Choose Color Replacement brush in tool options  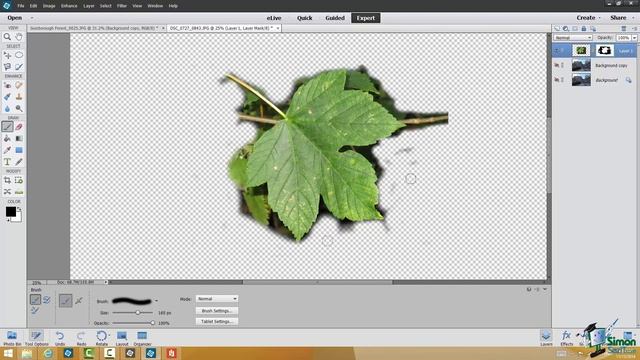coord(35,311)
